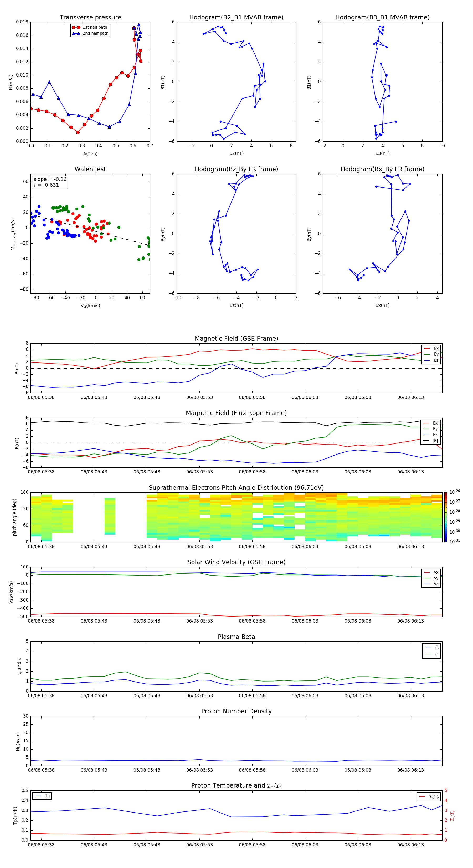Click the 'Pt(nPa)' y-axis label
Viewport: 473px width, 868px height.
pyautogui.click(x=11, y=82)
